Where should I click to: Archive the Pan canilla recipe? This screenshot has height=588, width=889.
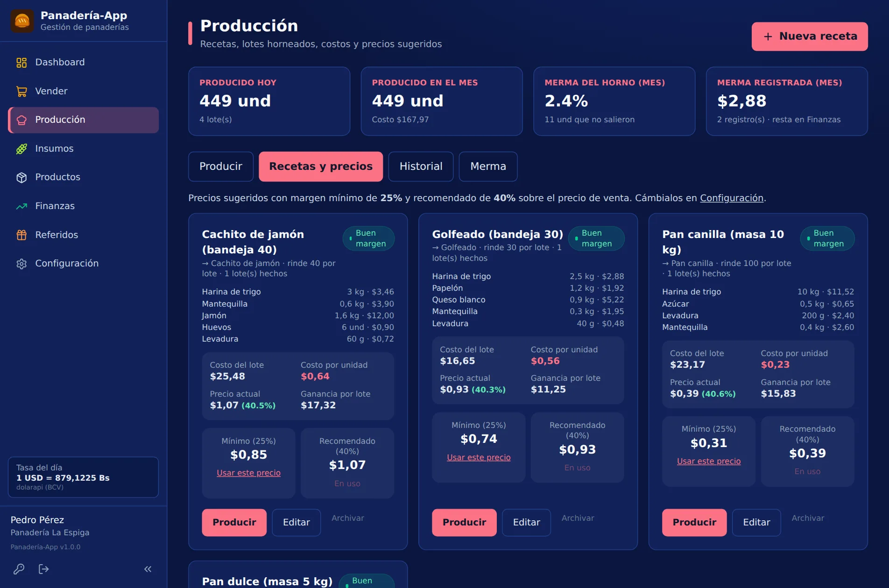[x=808, y=518]
